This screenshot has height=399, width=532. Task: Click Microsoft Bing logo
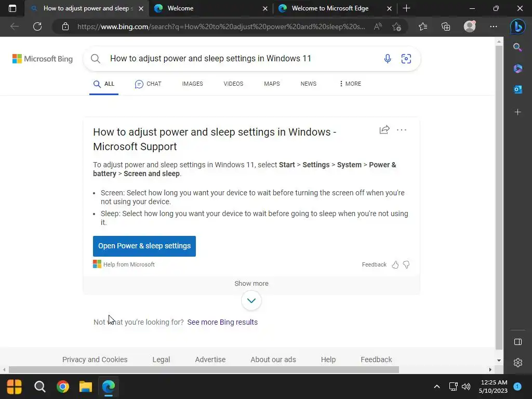(x=43, y=59)
